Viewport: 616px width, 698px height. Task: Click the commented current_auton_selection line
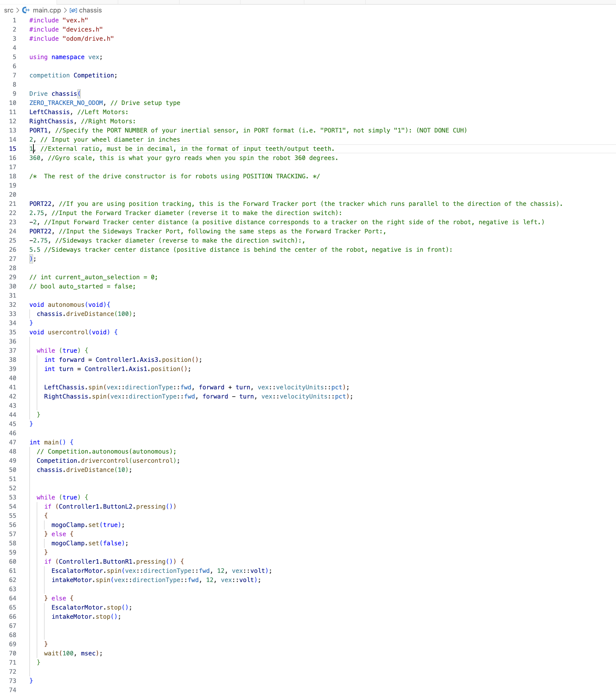tap(94, 277)
